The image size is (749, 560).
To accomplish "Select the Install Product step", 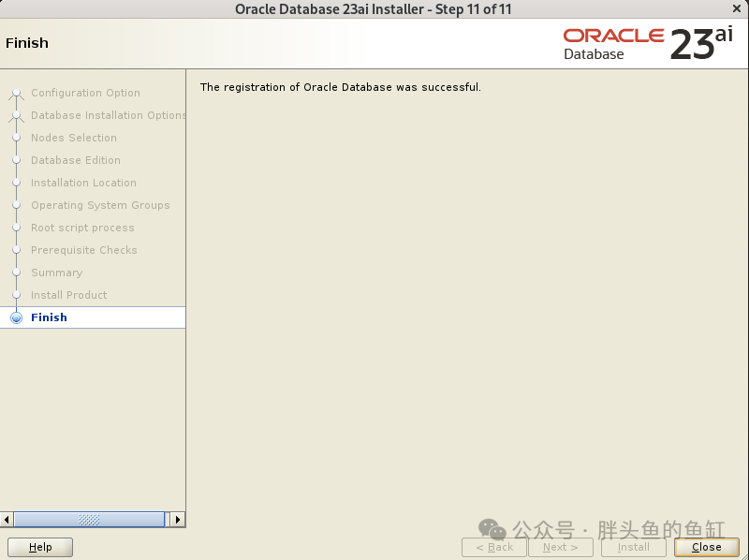I will [68, 295].
